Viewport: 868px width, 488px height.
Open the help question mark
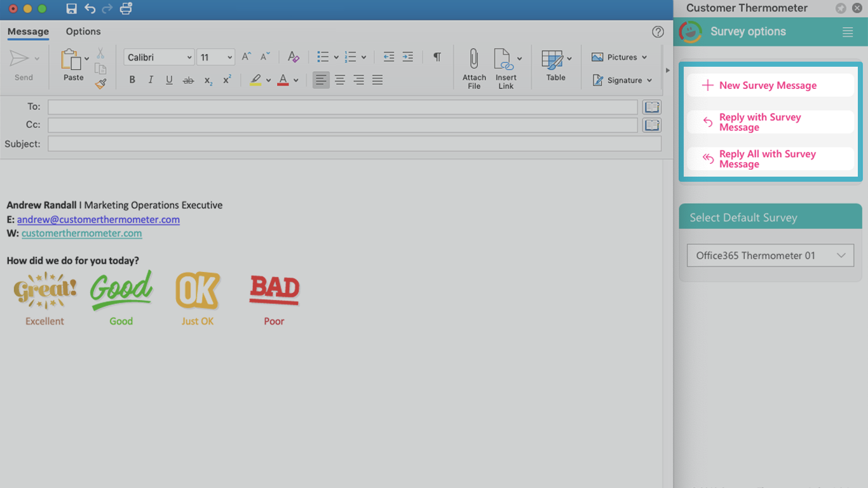658,32
